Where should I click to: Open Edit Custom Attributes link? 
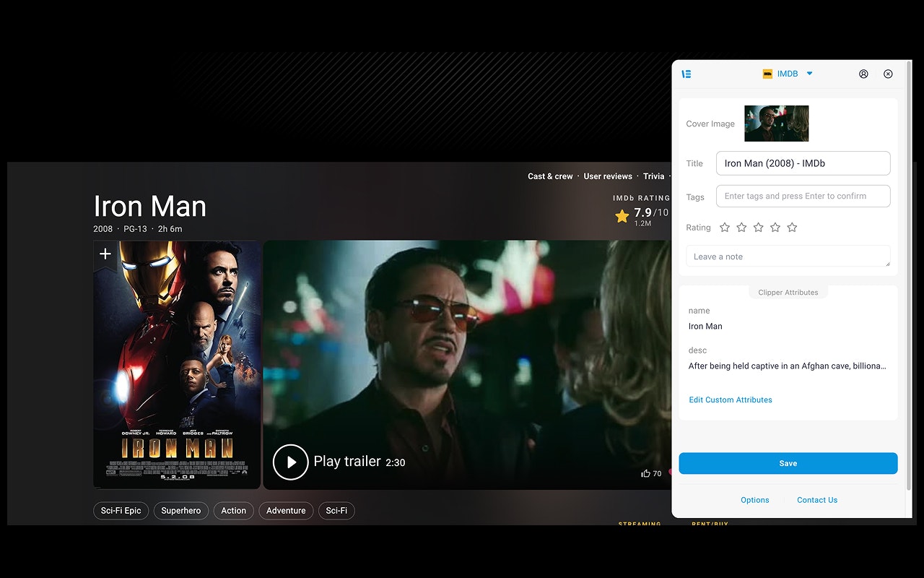731,400
